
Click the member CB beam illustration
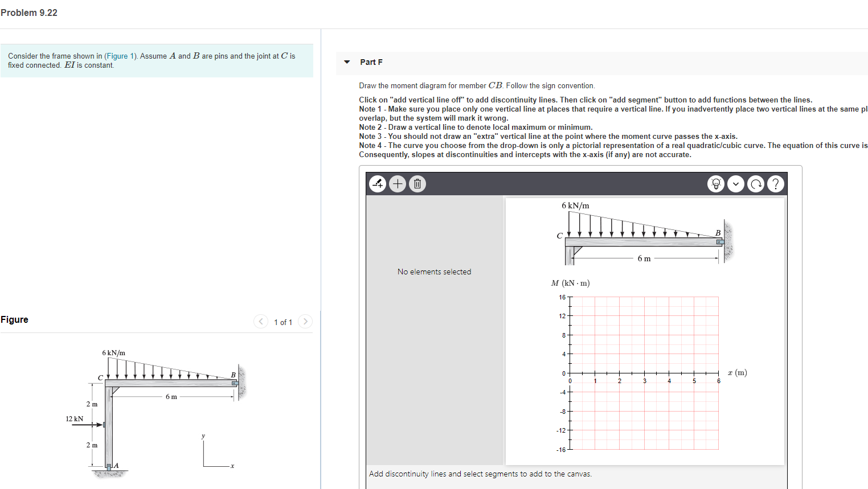click(644, 233)
